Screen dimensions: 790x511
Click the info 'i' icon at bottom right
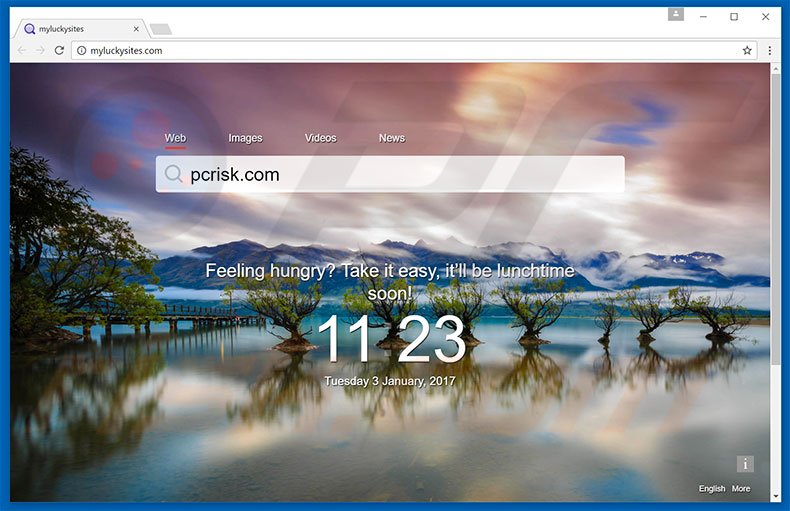[744, 463]
